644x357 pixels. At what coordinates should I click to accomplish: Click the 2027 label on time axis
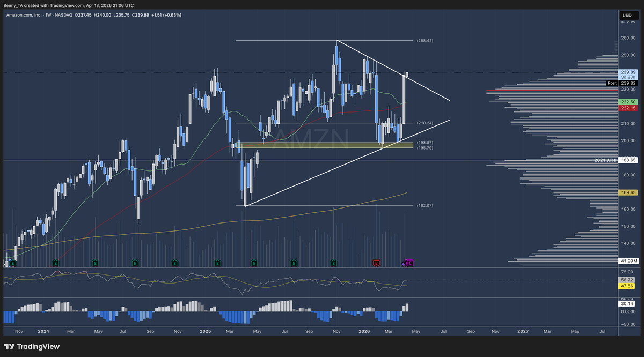click(523, 332)
